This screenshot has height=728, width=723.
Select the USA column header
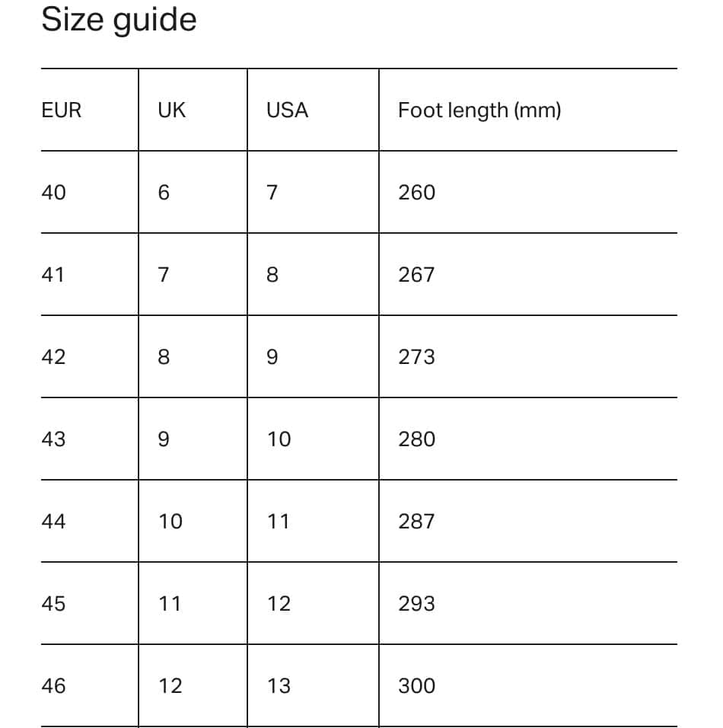tap(287, 110)
